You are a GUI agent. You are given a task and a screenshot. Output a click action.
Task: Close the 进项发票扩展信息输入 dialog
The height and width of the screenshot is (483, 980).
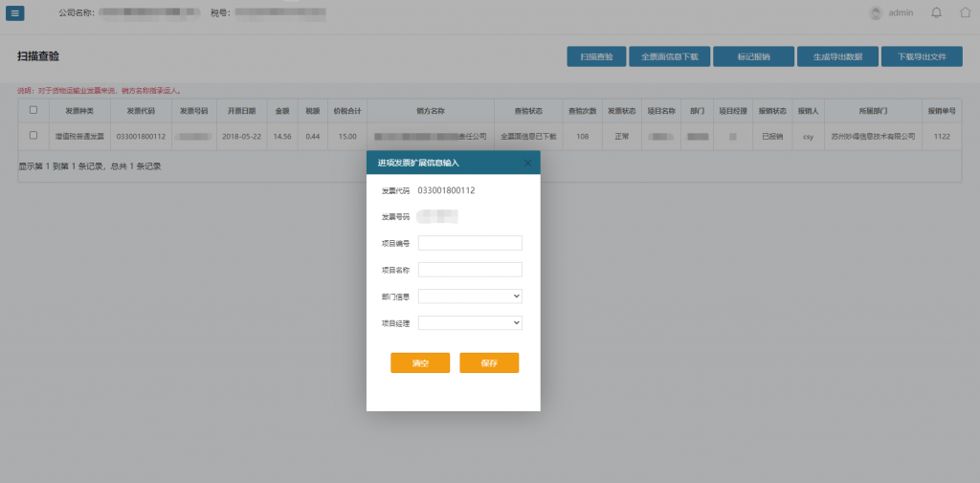point(527,163)
